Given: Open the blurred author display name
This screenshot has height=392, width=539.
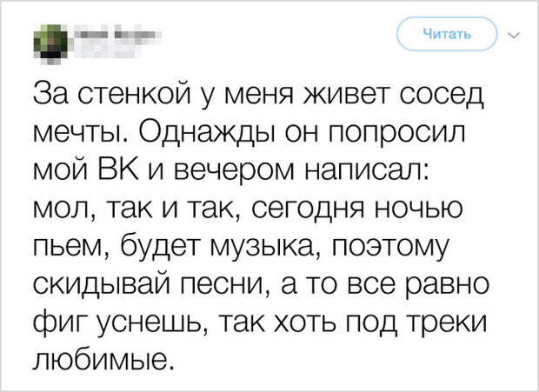Looking at the screenshot, I should (x=117, y=35).
